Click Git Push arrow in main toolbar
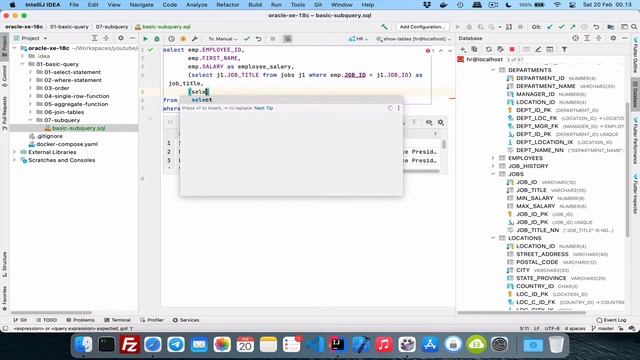The height and width of the screenshot is (360, 640). pos(573,27)
